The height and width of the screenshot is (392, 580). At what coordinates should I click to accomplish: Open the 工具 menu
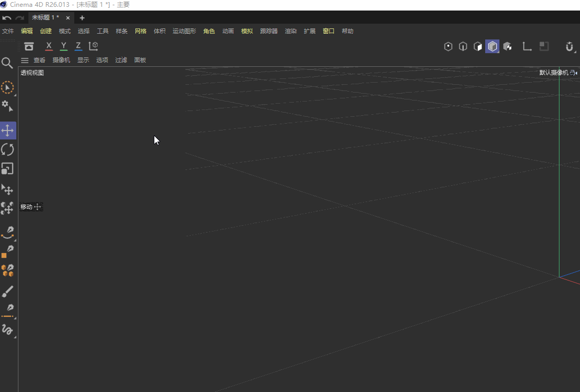click(x=103, y=31)
